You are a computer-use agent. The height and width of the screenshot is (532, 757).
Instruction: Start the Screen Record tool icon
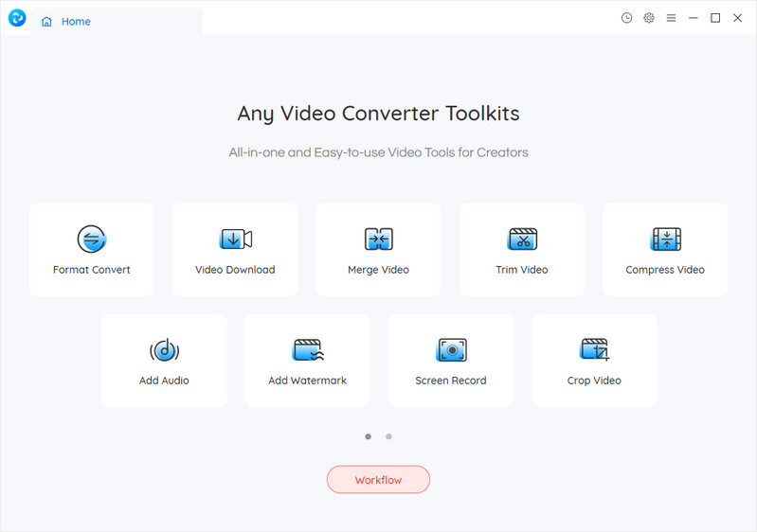tap(451, 349)
